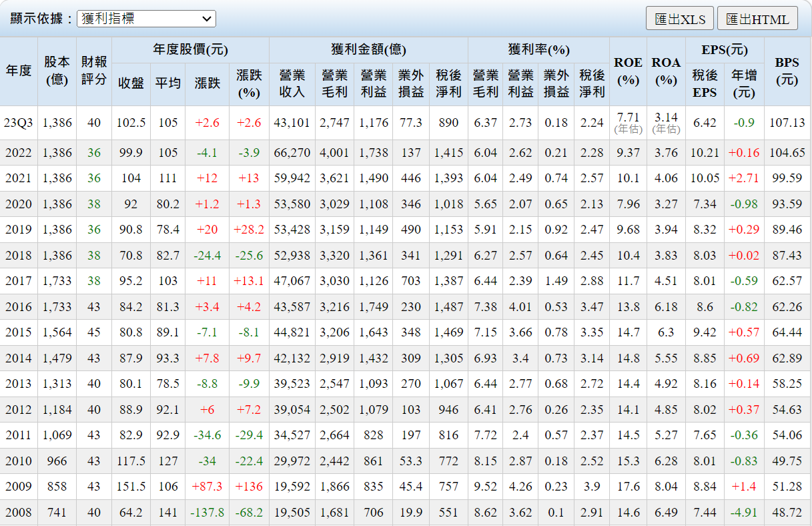Viewport: 812px width, 526px height.
Task: Click the ROA (%) column header
Action: (x=665, y=71)
